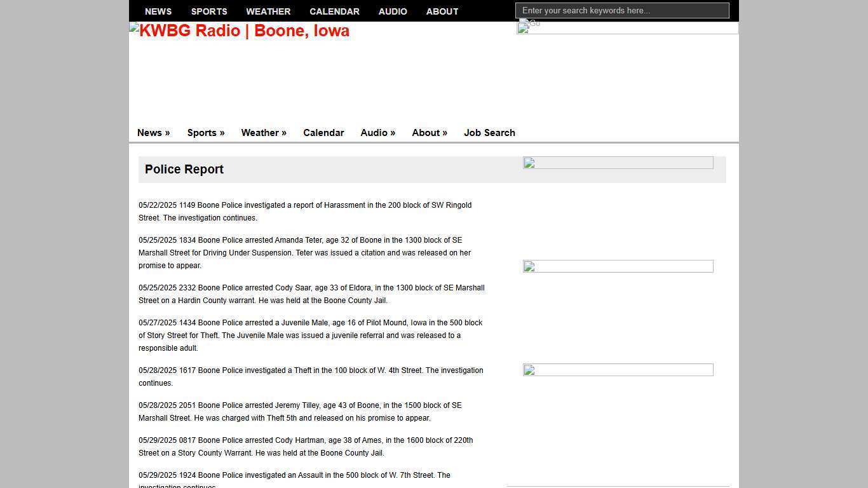Open the Job Search page
868x488 pixels.
(489, 133)
